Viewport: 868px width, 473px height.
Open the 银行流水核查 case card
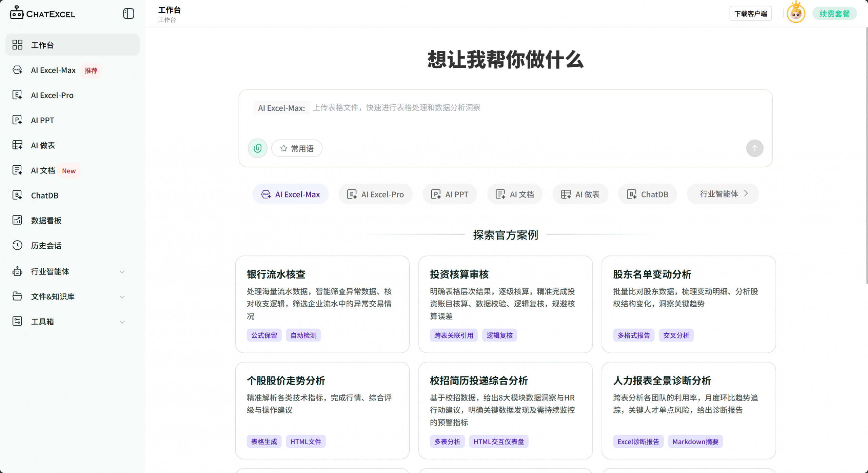[322, 304]
